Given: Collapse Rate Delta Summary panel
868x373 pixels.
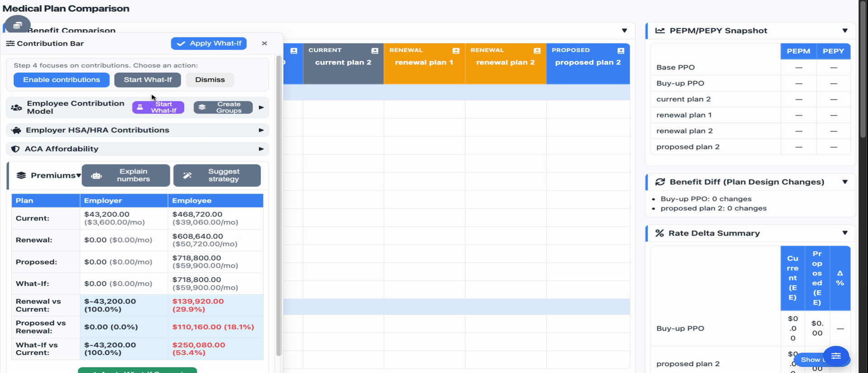Looking at the screenshot, I should coord(845,233).
